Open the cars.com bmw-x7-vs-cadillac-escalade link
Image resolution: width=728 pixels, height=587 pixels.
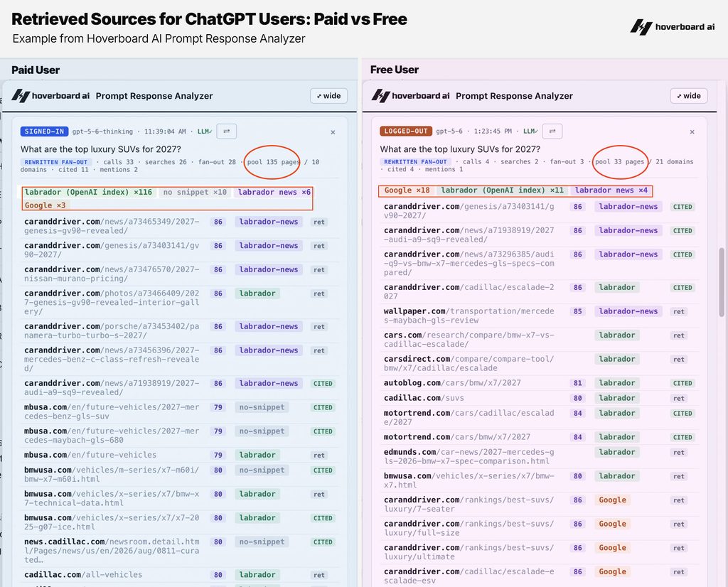tap(469, 340)
